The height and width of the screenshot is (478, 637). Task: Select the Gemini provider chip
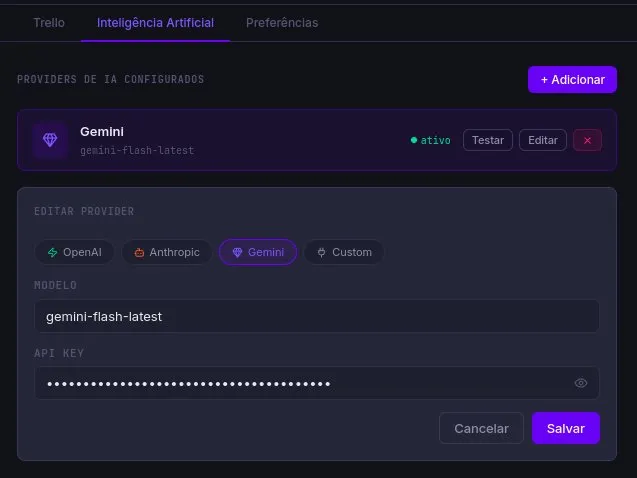click(258, 252)
